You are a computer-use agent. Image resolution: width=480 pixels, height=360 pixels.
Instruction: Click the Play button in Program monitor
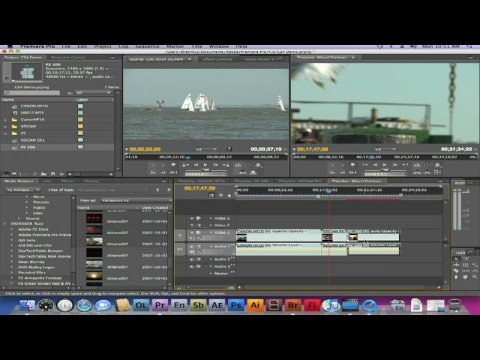click(x=385, y=165)
